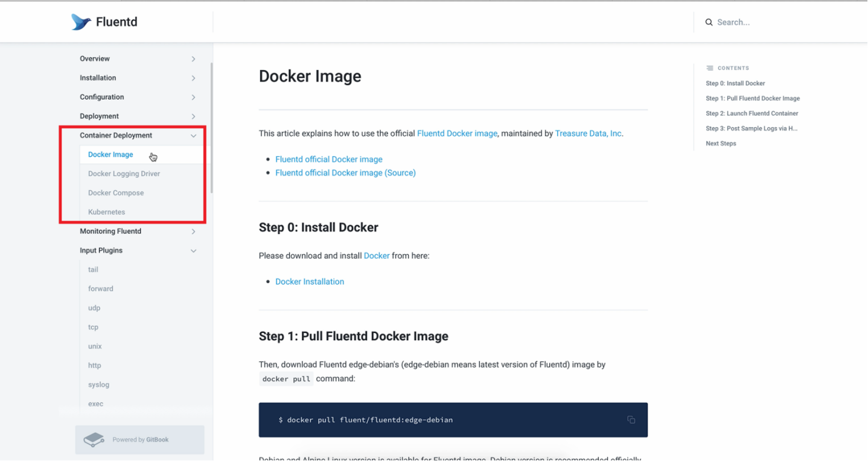Collapse the Input Plugins section
This screenshot has height=461, width=868.
[x=193, y=250]
